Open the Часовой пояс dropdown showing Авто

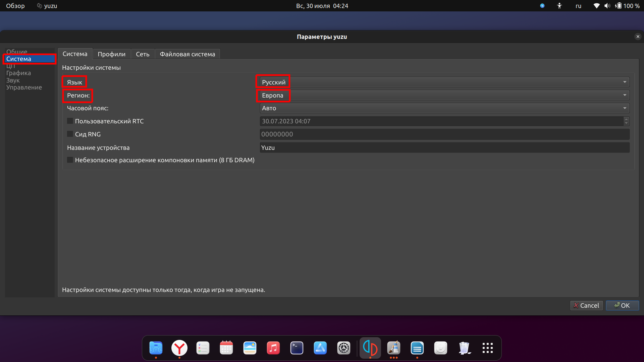444,108
